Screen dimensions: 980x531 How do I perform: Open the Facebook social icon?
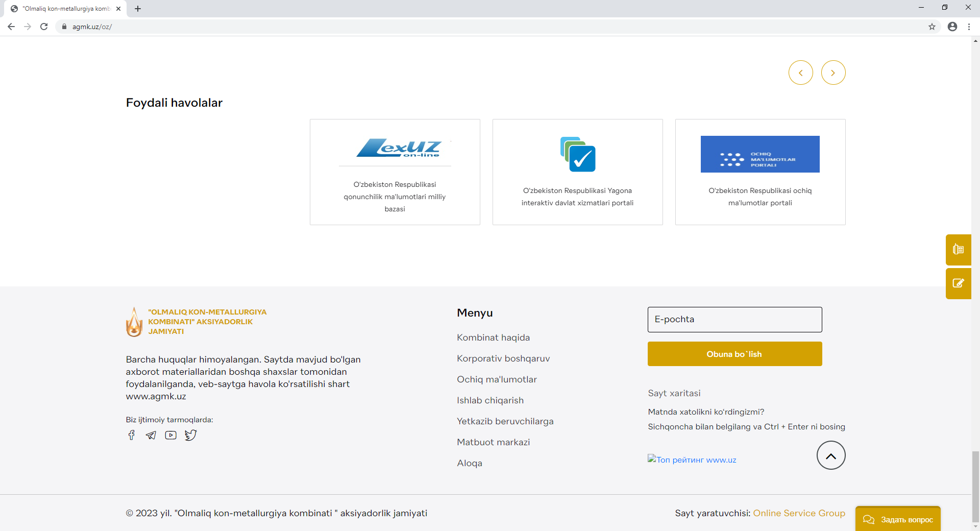point(131,435)
